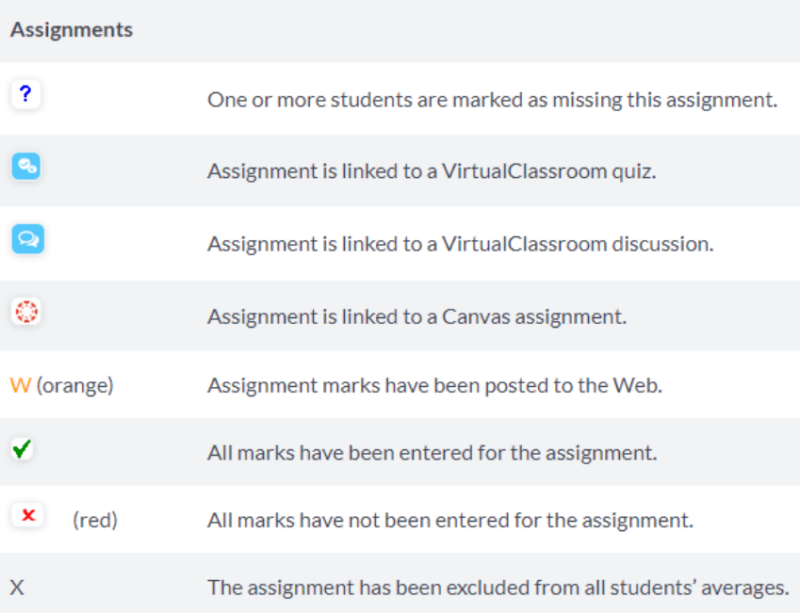The width and height of the screenshot is (800, 613).
Task: Click the VirtualClassroom discussion speech bubble icon
Action: 27,239
